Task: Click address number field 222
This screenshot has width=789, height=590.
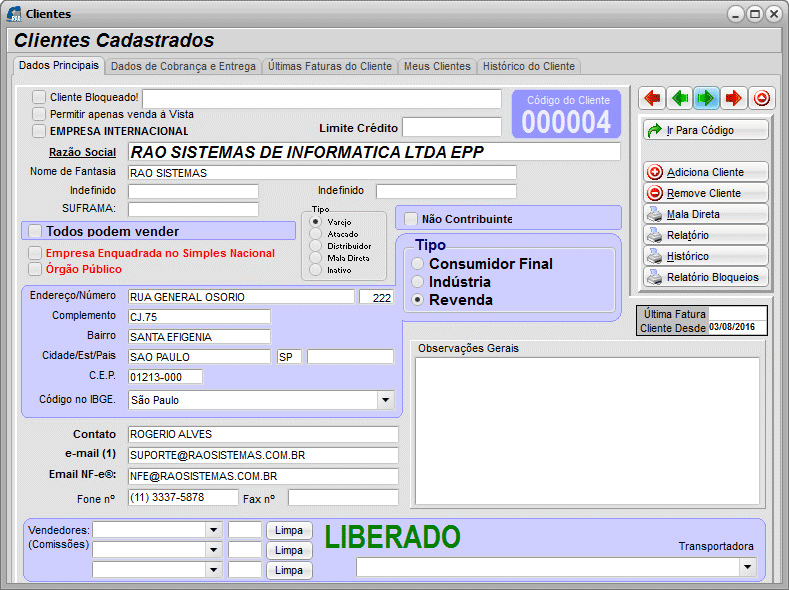Action: click(x=376, y=297)
